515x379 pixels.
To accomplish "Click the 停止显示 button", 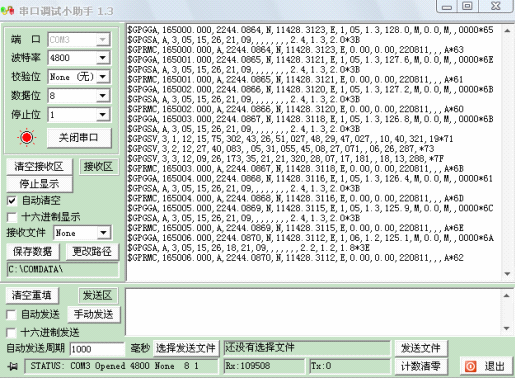I will 39,184.
